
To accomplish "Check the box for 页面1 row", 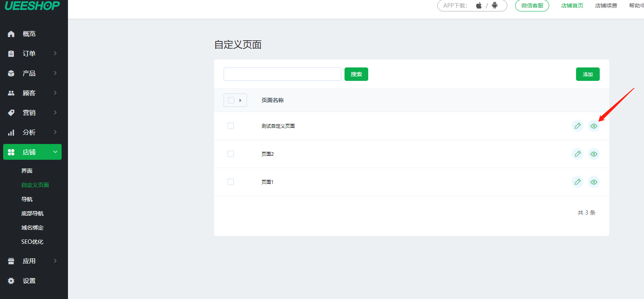I will click(231, 182).
